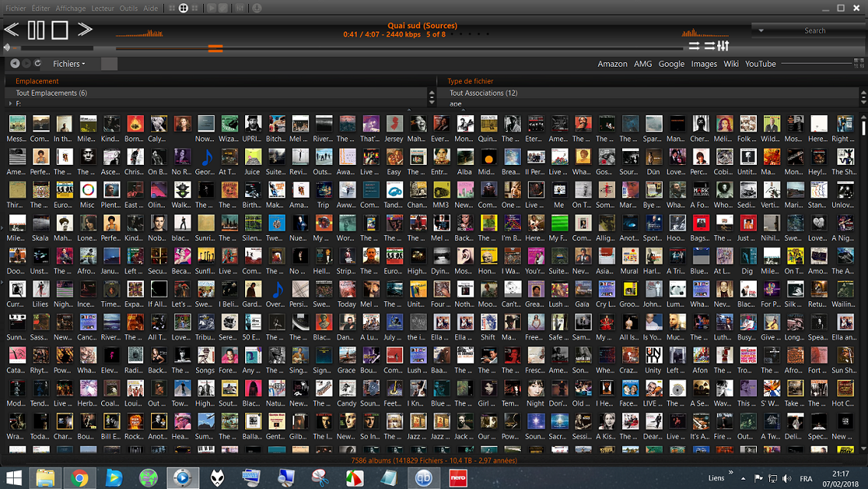Open the dimmed equalizer icon in the top toolbar
This screenshot has height=489, width=868.
(240, 8)
